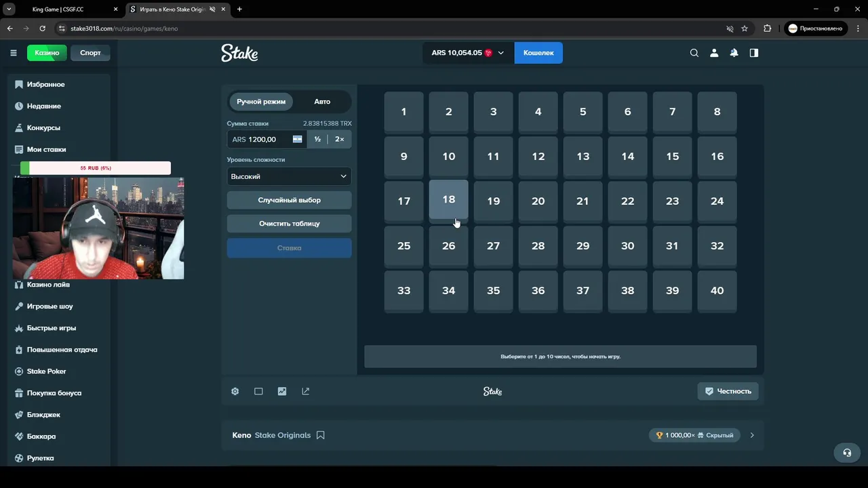Screen dimensions: 868x488
Task: Select Keno number 40 tile
Action: click(x=717, y=291)
